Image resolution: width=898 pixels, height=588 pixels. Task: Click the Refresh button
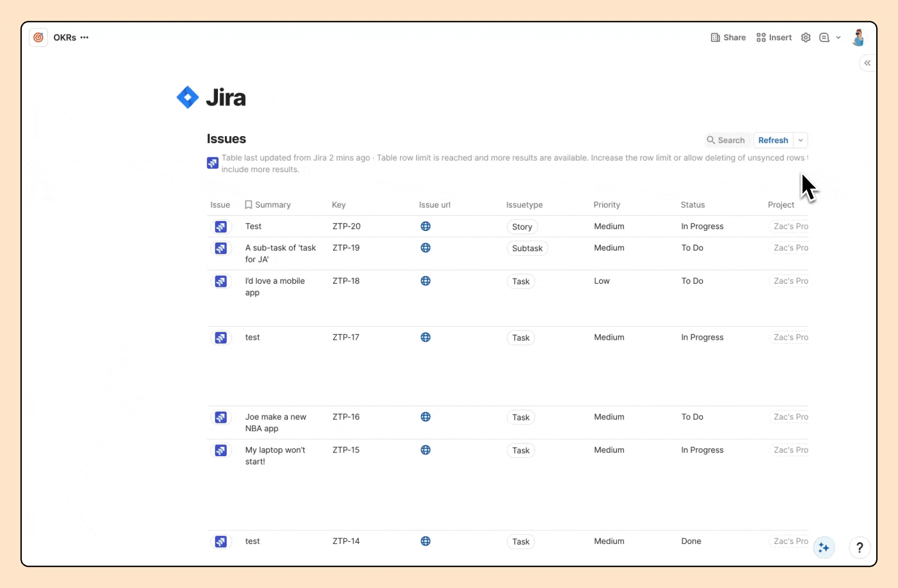[x=773, y=140]
